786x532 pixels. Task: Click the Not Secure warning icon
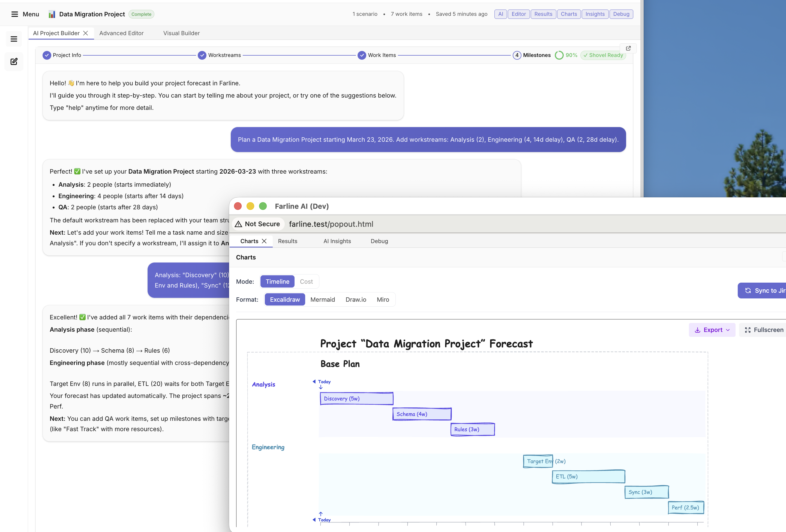pyautogui.click(x=238, y=224)
